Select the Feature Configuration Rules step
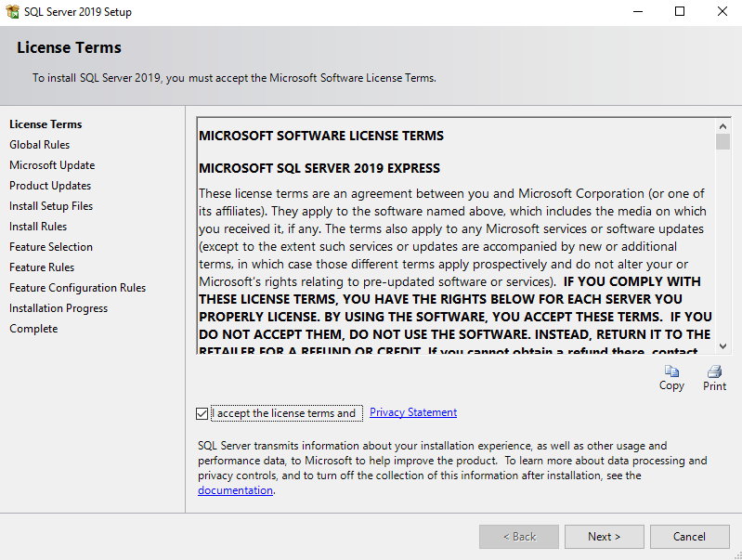The height and width of the screenshot is (560, 742). (x=78, y=288)
